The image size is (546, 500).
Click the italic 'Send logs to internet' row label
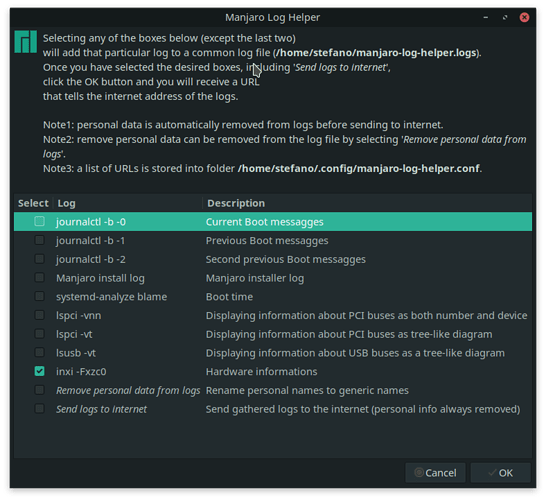point(101,409)
